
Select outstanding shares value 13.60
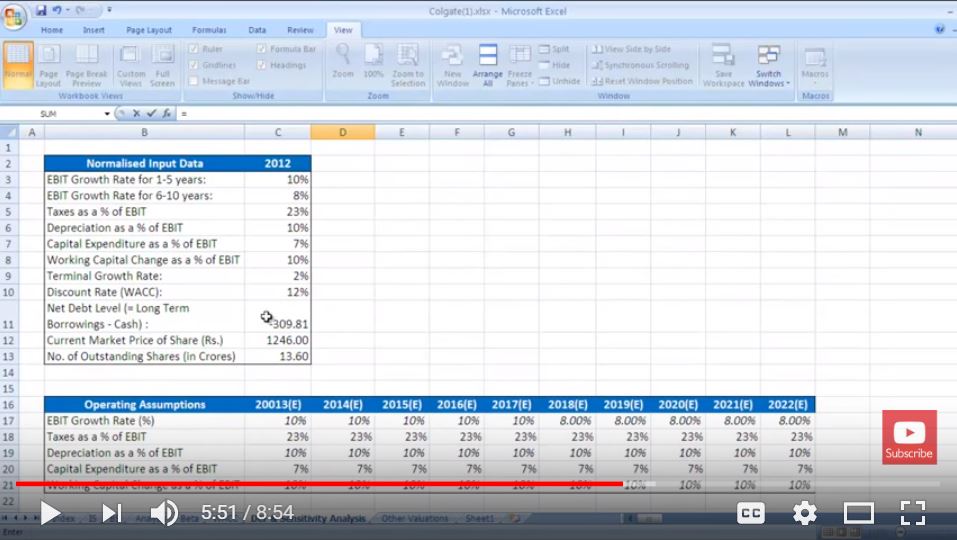278,356
